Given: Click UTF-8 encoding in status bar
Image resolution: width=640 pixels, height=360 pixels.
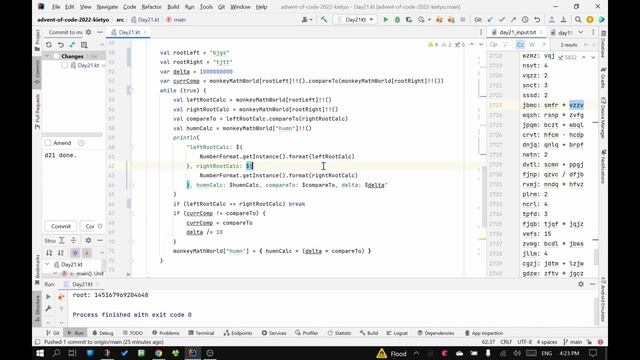Looking at the screenshot, I should point(524,342).
